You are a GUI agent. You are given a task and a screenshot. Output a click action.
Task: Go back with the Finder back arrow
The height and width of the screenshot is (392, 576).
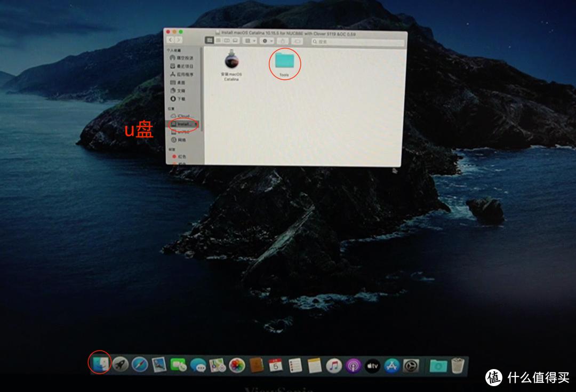tap(171, 40)
